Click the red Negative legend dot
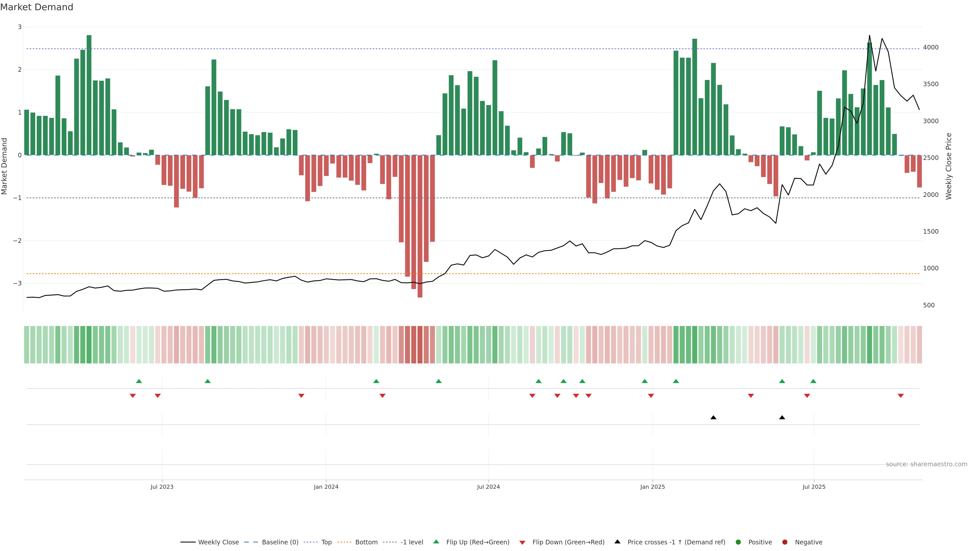This screenshot has width=980, height=551. click(x=785, y=542)
